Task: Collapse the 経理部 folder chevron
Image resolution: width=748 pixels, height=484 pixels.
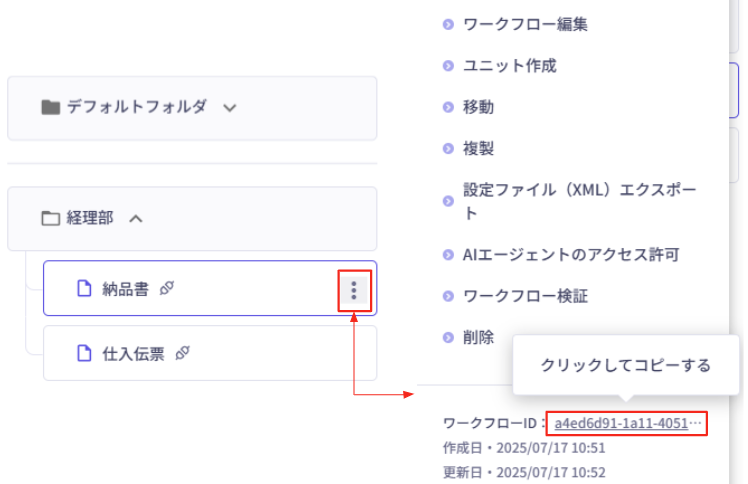Action: point(136,218)
